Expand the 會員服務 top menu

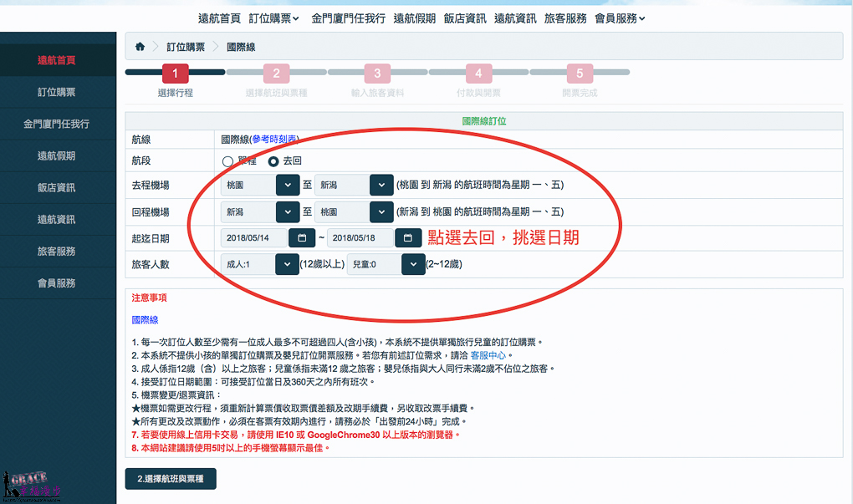tap(620, 18)
